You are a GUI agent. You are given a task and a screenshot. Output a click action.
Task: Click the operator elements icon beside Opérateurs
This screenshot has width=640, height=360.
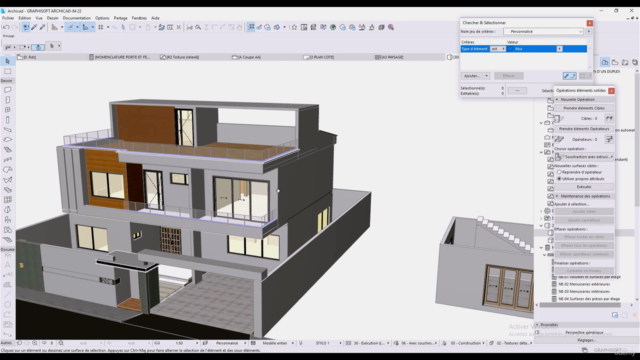tap(609, 139)
